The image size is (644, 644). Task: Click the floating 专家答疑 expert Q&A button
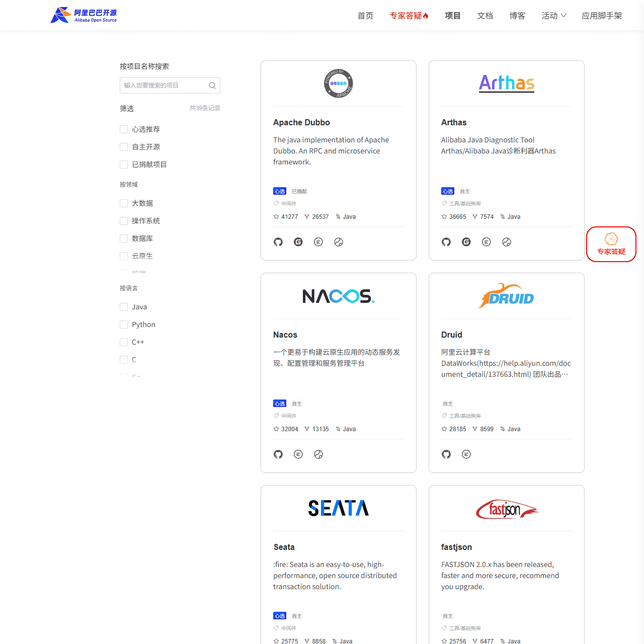(611, 244)
